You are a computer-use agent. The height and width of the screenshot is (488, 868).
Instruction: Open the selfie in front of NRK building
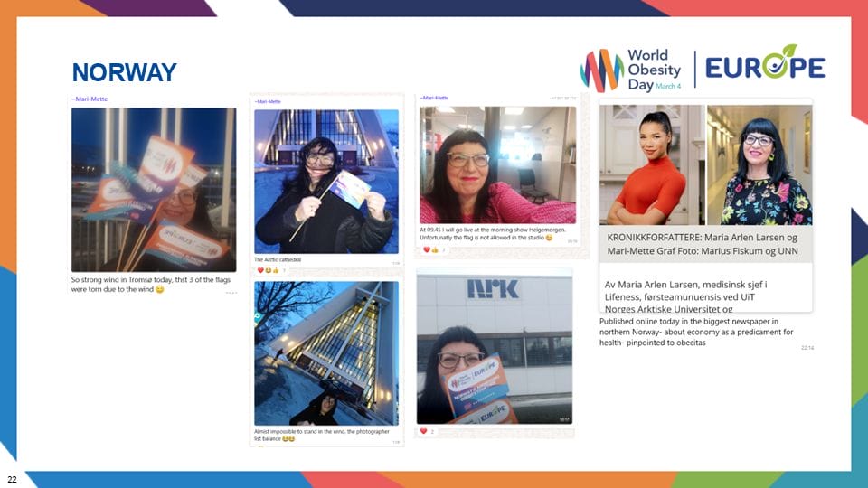click(x=494, y=348)
